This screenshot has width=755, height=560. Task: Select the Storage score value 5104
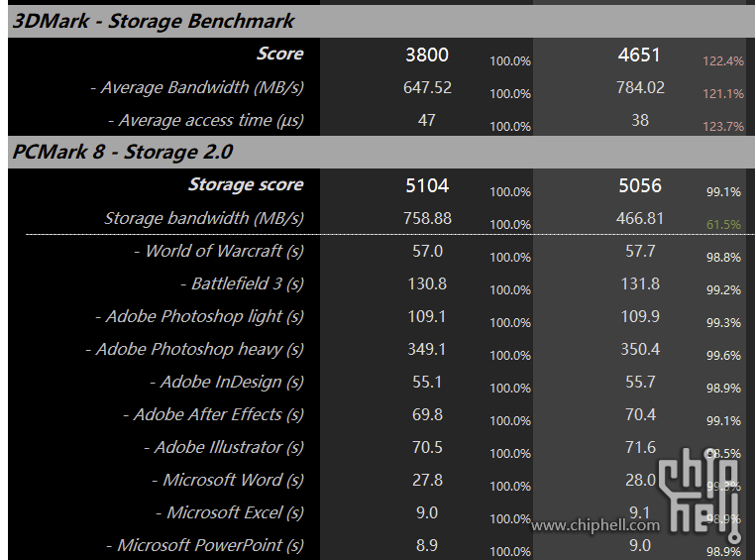[427, 185]
